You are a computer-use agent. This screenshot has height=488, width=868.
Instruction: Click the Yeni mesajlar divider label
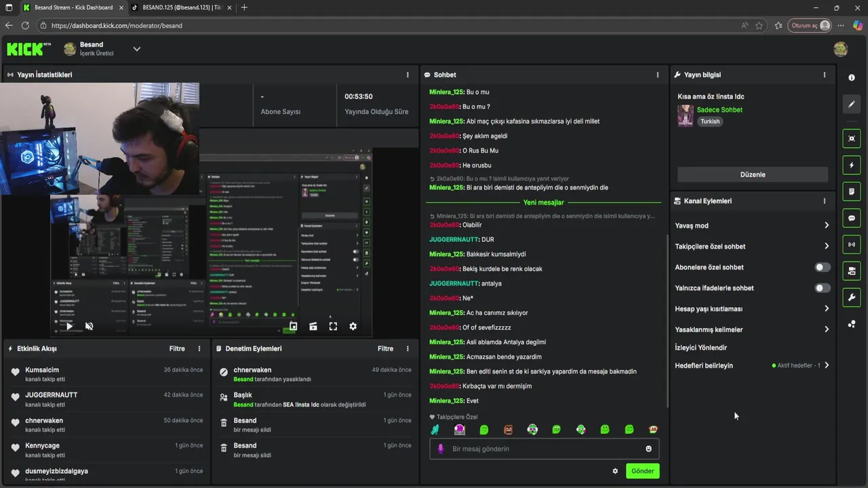pyautogui.click(x=543, y=203)
